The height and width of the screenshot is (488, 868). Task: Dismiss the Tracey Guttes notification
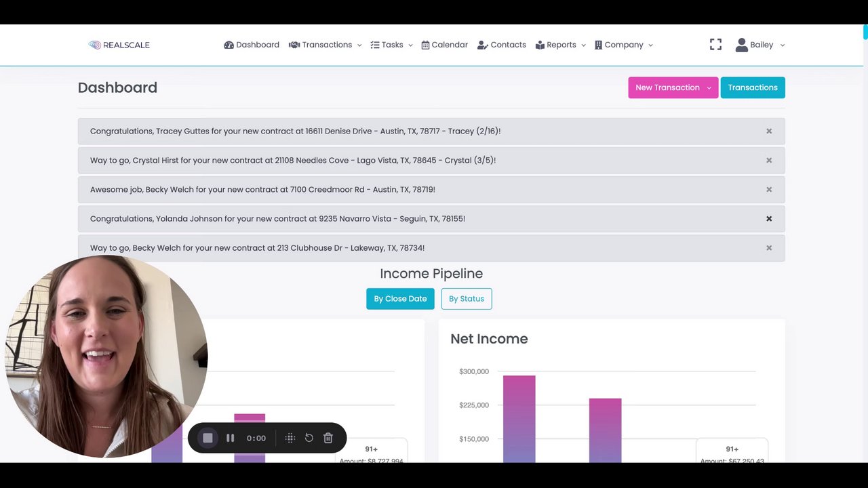point(769,131)
